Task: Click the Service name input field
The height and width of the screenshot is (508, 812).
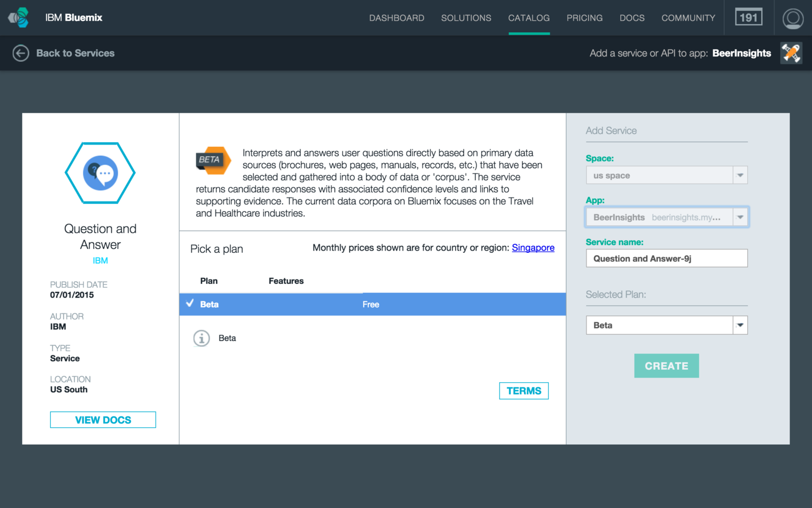Action: pyautogui.click(x=667, y=259)
